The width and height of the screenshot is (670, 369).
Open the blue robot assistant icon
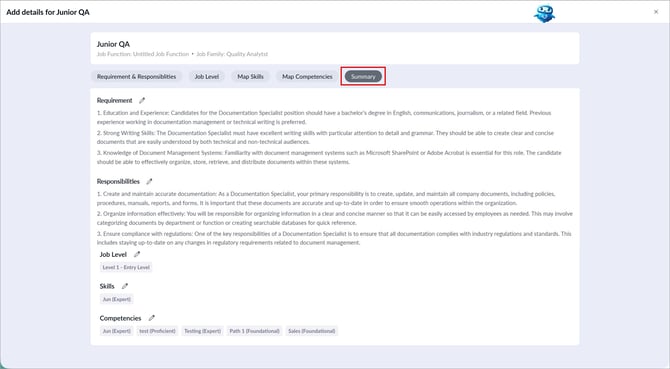(x=544, y=13)
